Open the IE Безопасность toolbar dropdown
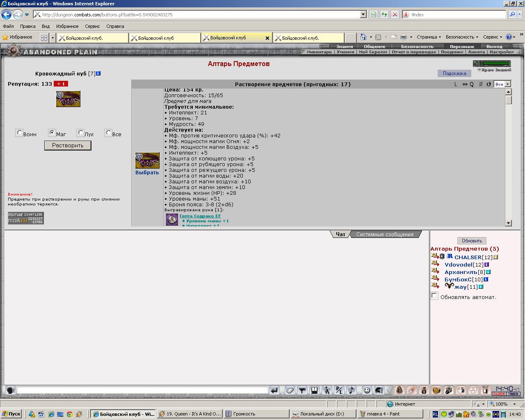 pos(462,37)
